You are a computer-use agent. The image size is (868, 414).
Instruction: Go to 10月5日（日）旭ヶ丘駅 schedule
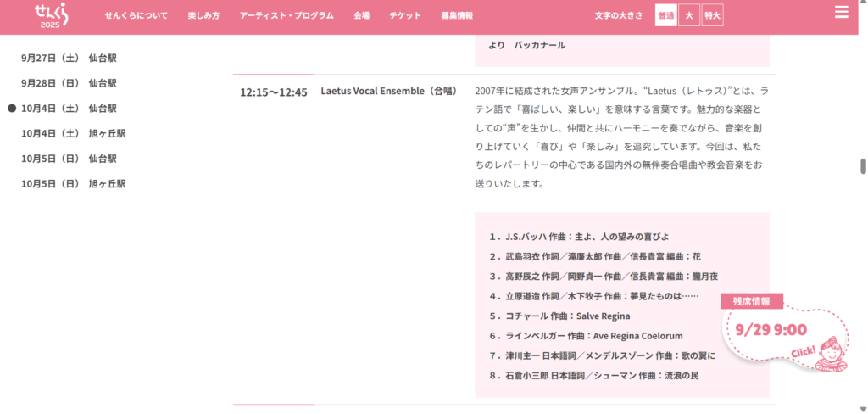point(73,183)
